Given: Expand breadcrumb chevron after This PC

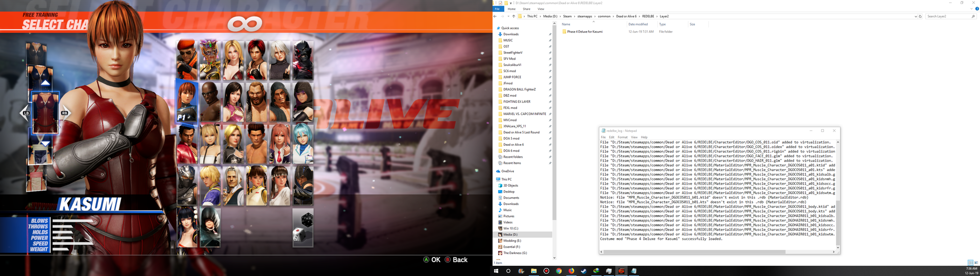Looking at the screenshot, I should click(540, 16).
